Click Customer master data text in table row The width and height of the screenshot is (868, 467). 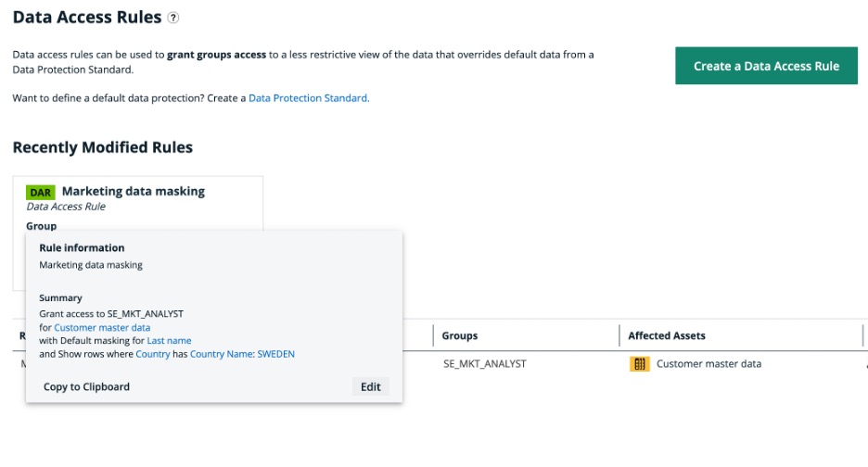point(708,364)
